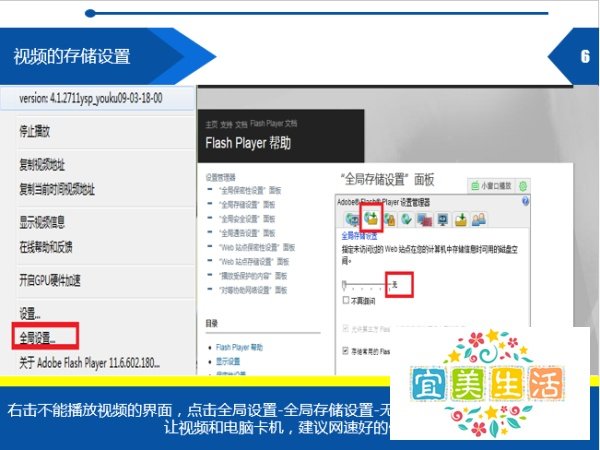Open the "Web 站点保密性设置" 面板 link
600x450 pixels.
click(x=257, y=248)
